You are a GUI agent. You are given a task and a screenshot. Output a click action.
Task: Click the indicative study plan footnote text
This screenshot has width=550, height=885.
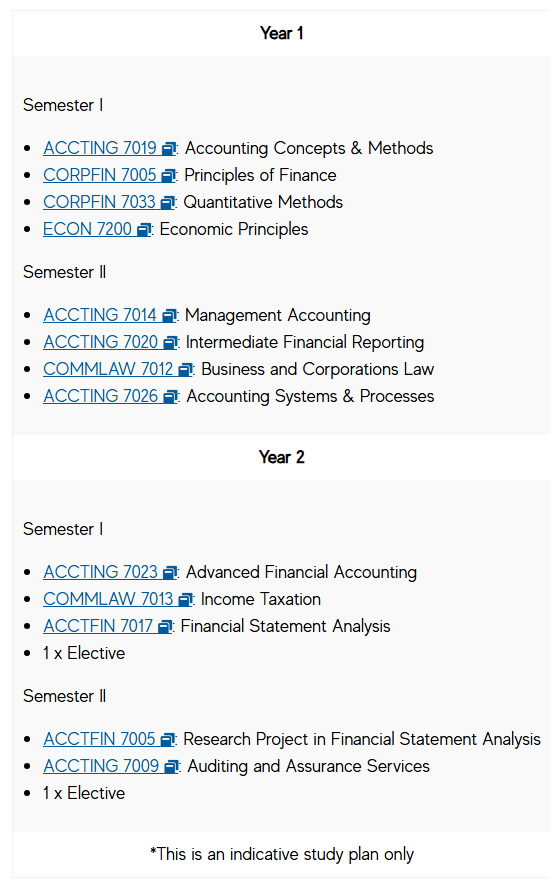coord(282,854)
